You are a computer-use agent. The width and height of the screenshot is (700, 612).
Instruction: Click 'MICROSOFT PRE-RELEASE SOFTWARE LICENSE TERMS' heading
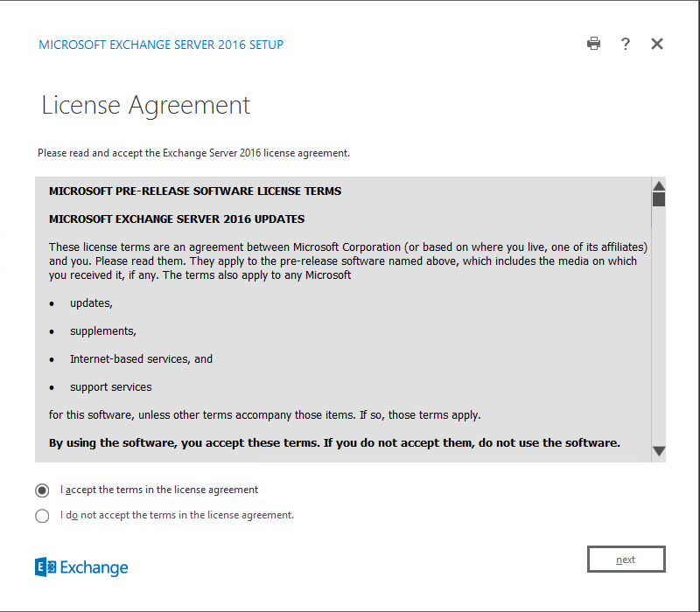pos(195,191)
